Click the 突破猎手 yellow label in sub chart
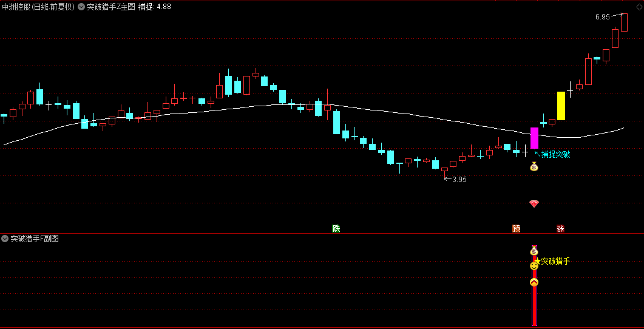644x329 pixels. pos(556,261)
